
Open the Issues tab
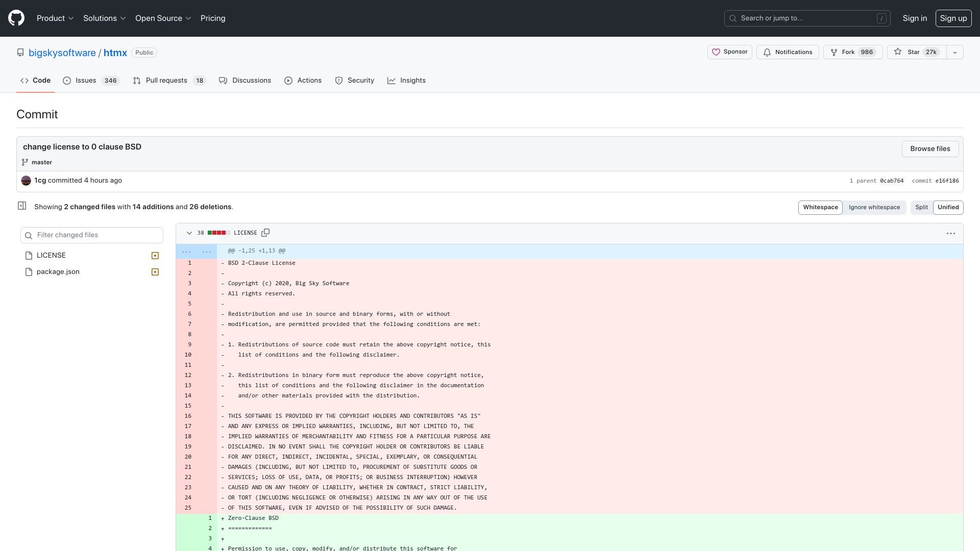tap(91, 81)
